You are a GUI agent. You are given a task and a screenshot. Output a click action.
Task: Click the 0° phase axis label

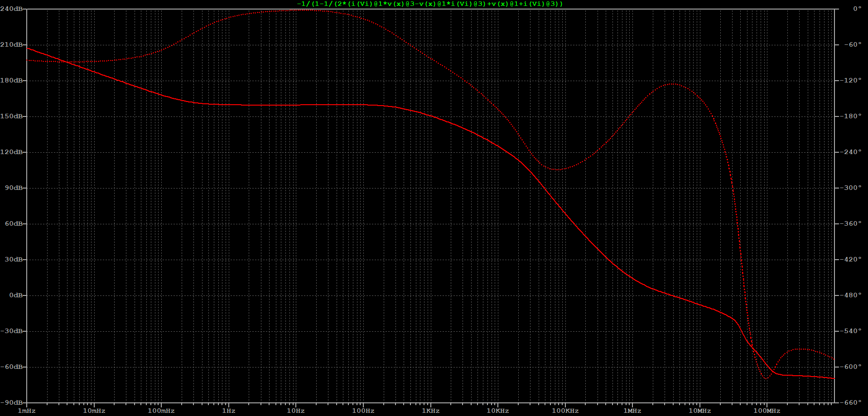click(x=857, y=9)
